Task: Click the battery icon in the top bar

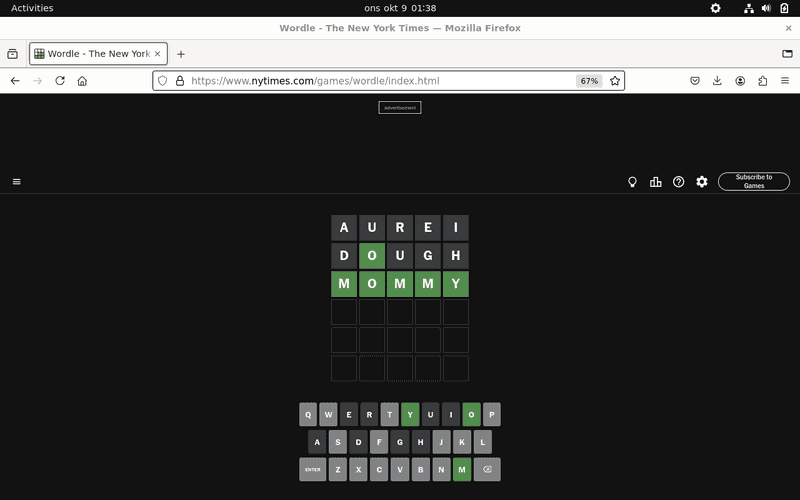Action: [x=784, y=8]
